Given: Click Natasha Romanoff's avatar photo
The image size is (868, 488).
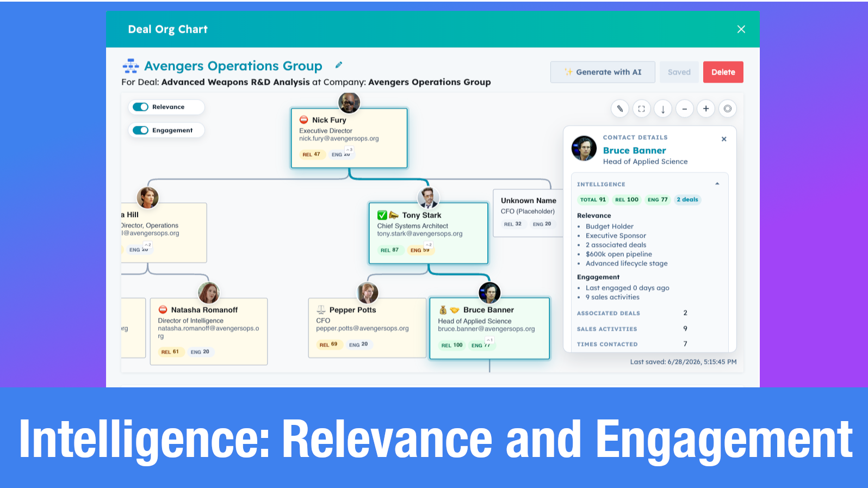Looking at the screenshot, I should click(x=209, y=293).
